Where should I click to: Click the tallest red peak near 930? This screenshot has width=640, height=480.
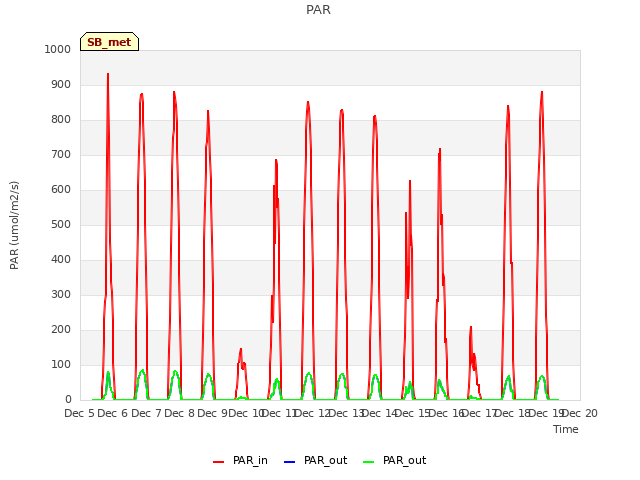pos(108,74)
